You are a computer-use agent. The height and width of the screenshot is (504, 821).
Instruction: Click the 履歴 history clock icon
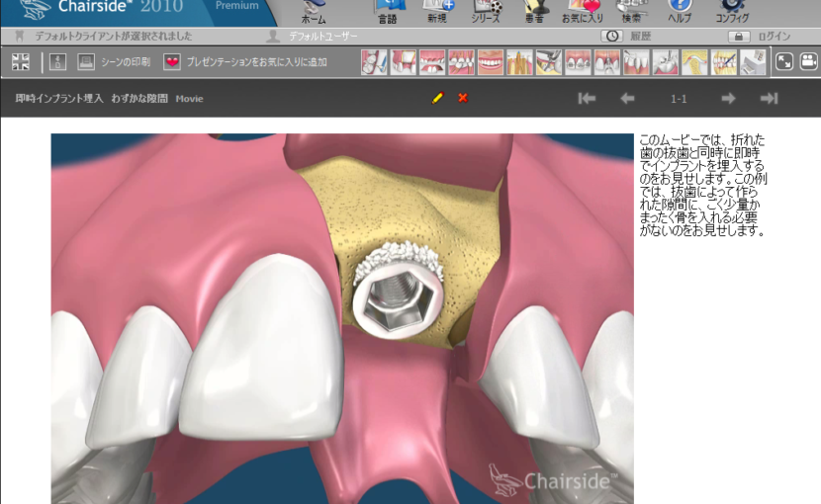611,37
